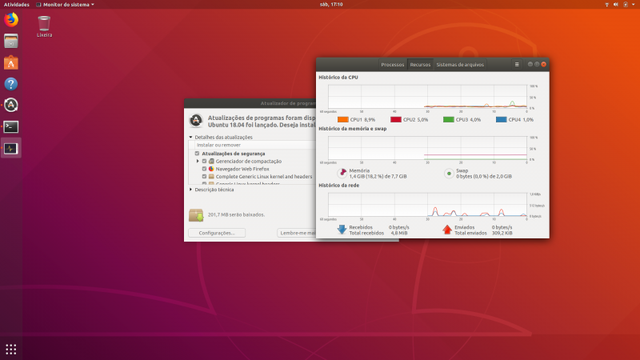Collapse Detalhes das atualizações section
This screenshot has width=640, height=360.
click(x=191, y=137)
